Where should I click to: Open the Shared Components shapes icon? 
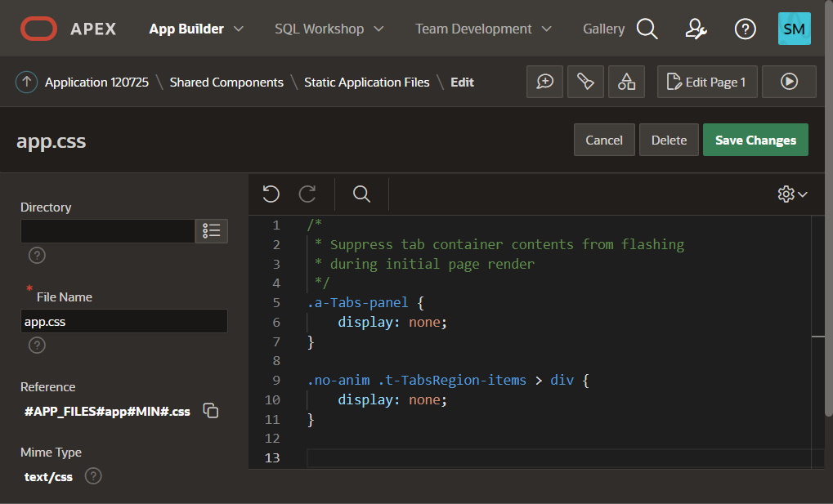627,82
